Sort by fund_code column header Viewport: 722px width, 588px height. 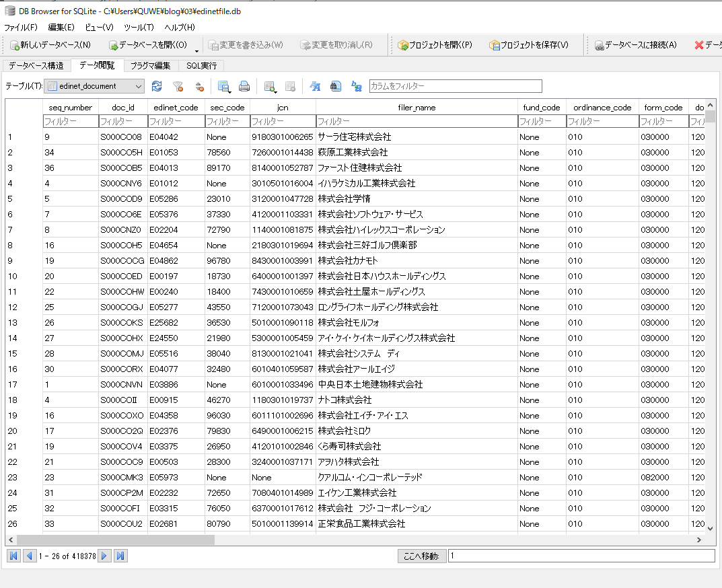(542, 107)
